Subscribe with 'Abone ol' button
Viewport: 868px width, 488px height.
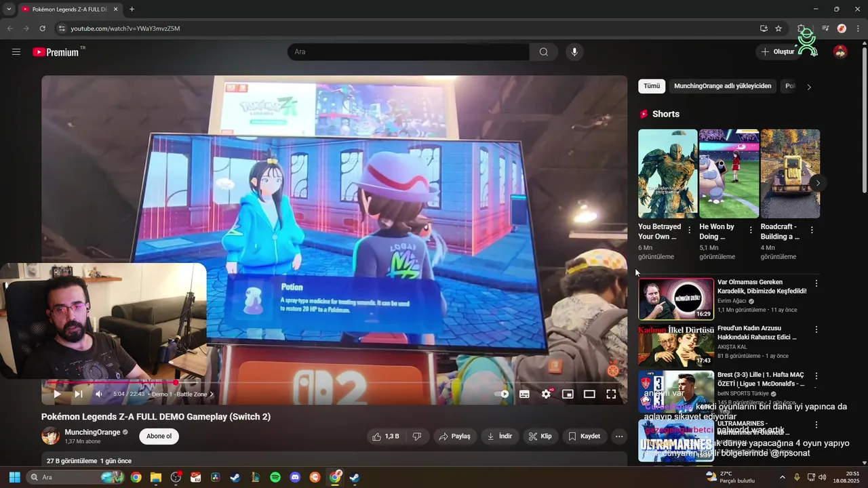159,436
